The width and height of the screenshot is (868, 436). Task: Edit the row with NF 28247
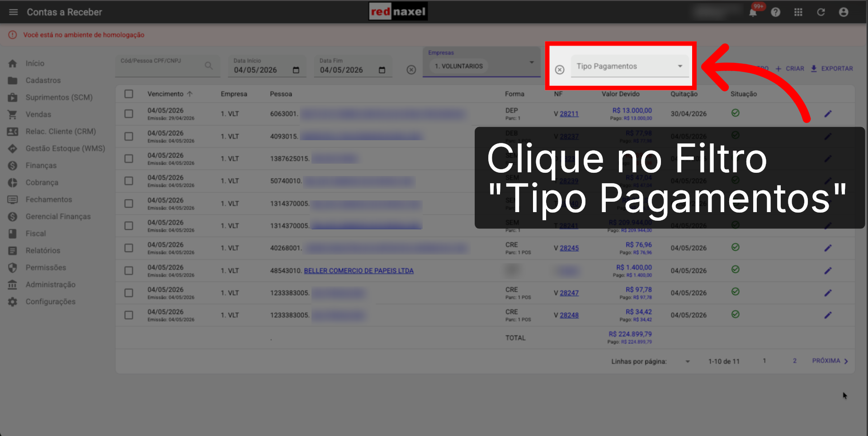point(828,293)
